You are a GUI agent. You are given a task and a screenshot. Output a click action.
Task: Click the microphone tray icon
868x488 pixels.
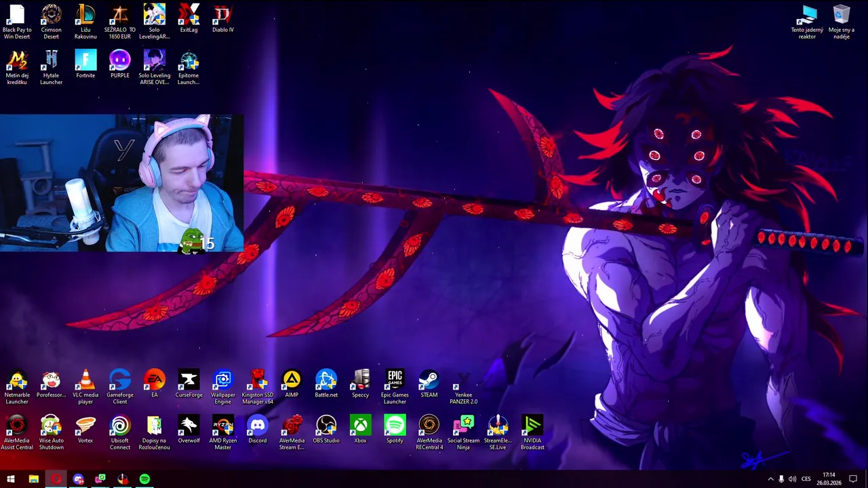[781, 479]
